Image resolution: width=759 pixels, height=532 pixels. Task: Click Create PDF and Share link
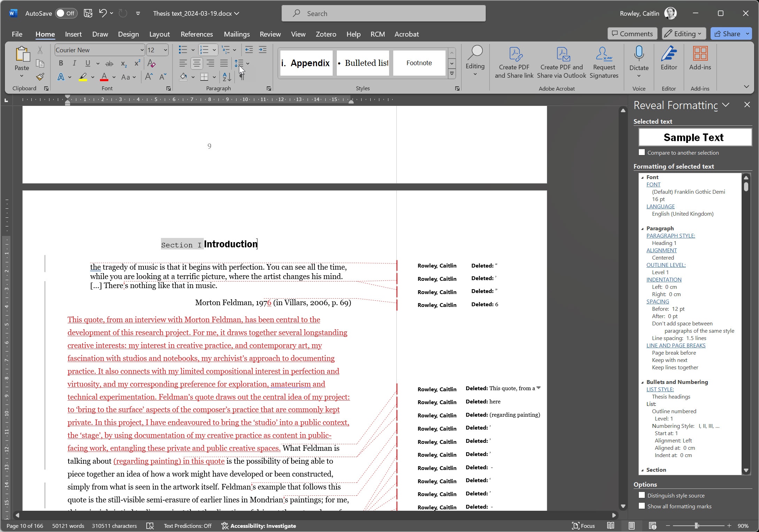[x=514, y=63]
